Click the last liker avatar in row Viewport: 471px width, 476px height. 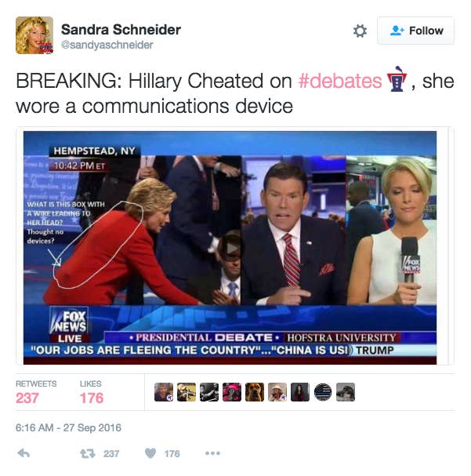346,392
